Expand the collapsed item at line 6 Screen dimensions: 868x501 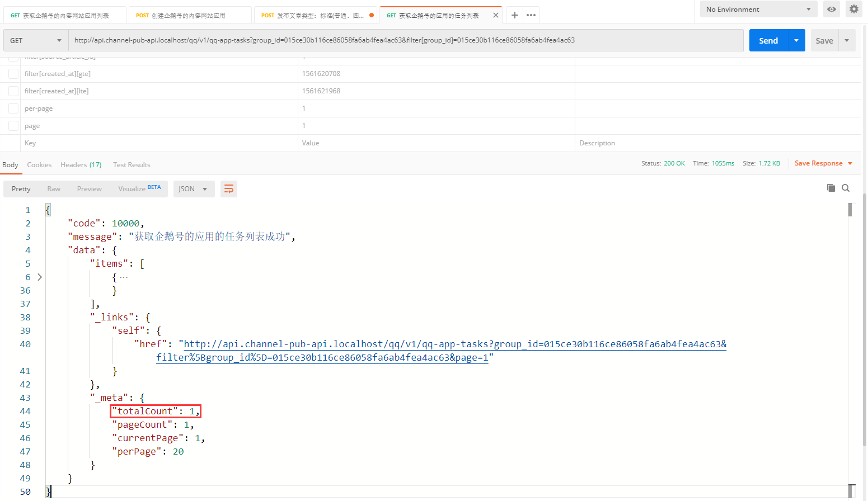[40, 277]
